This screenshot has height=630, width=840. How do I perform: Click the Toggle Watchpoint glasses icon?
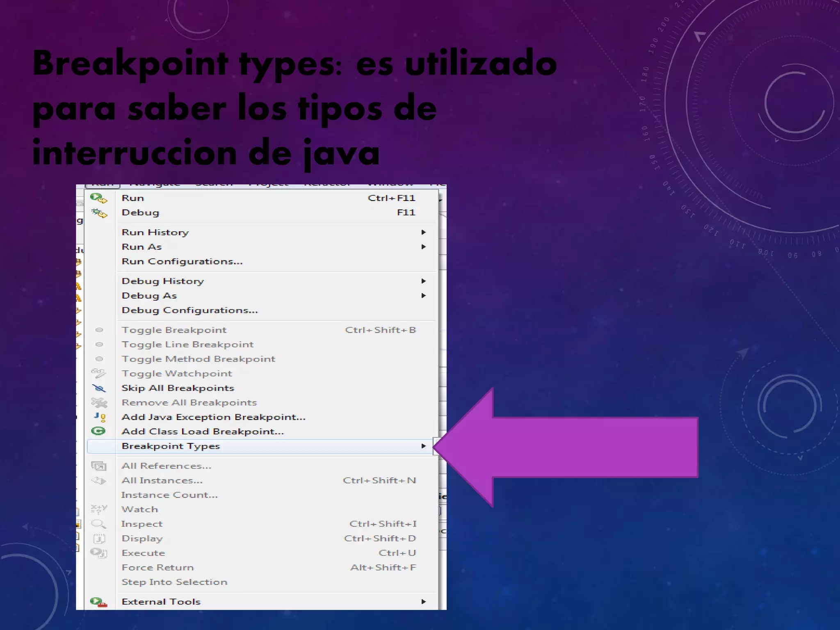[98, 373]
